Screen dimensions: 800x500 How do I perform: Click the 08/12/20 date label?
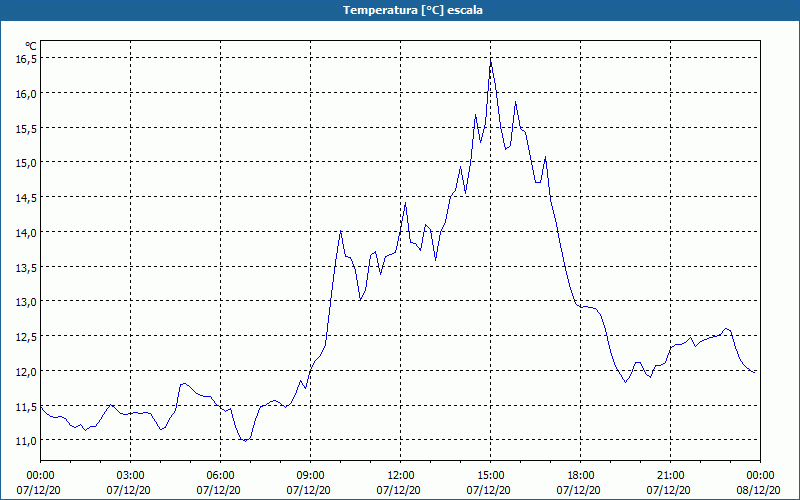pos(759,490)
